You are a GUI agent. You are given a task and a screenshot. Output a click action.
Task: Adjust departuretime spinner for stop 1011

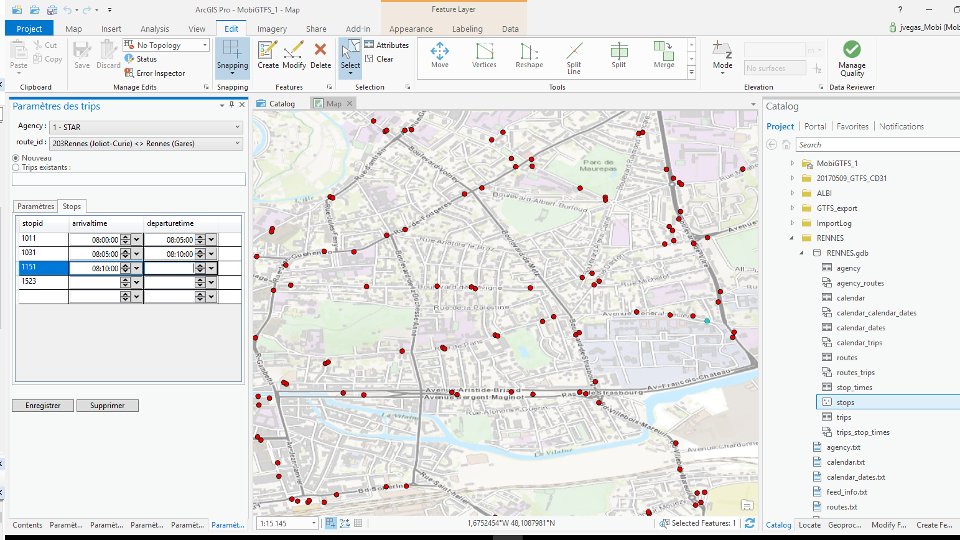pyautogui.click(x=200, y=239)
